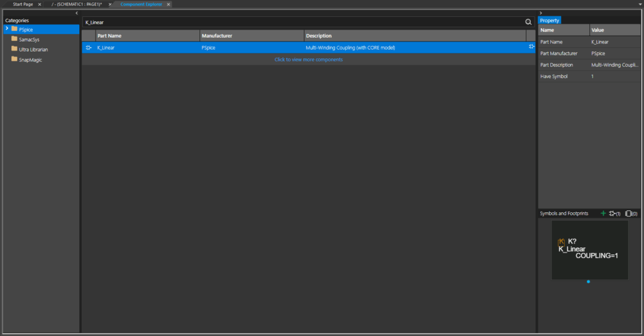
Task: Click the Categories panel heading
Action: click(17, 20)
